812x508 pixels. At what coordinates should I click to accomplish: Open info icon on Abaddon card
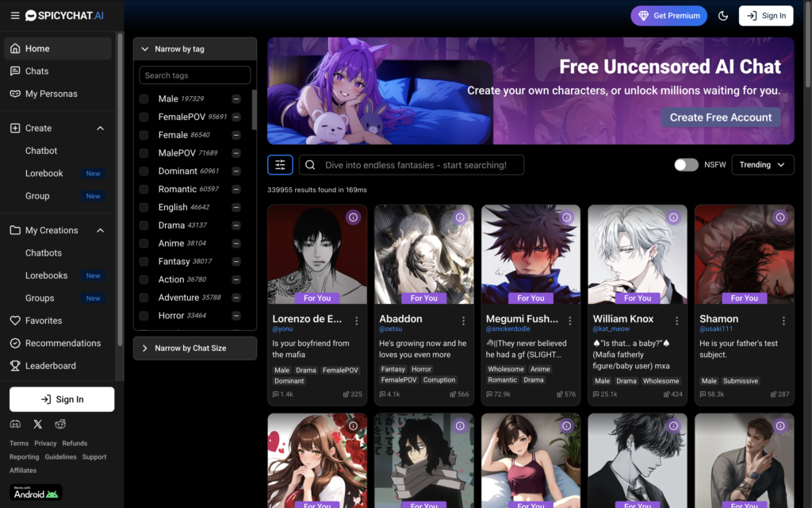point(460,217)
